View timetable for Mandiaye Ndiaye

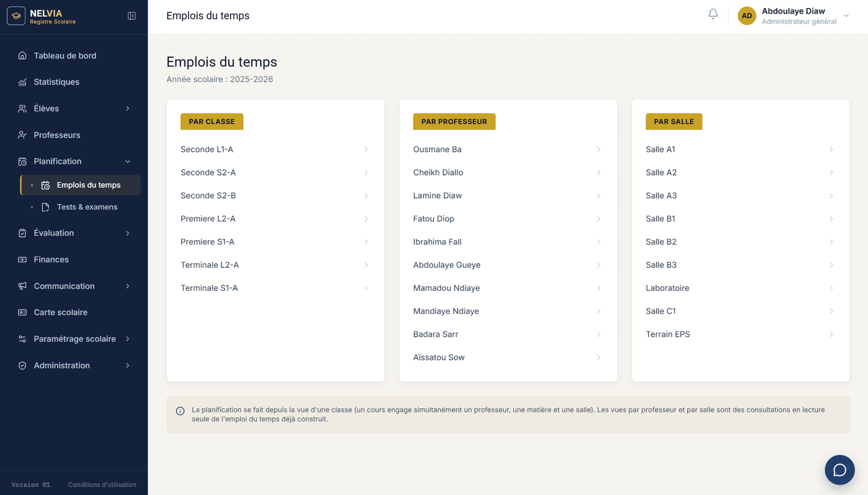508,311
